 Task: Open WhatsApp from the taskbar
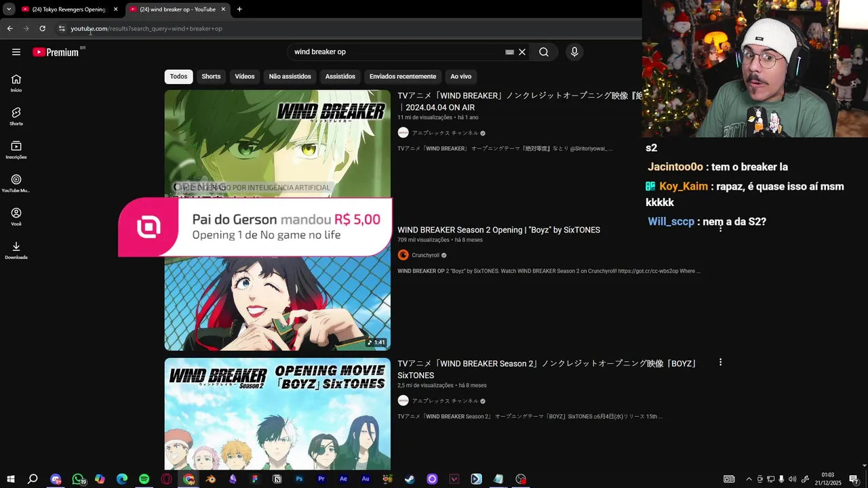[x=78, y=479]
